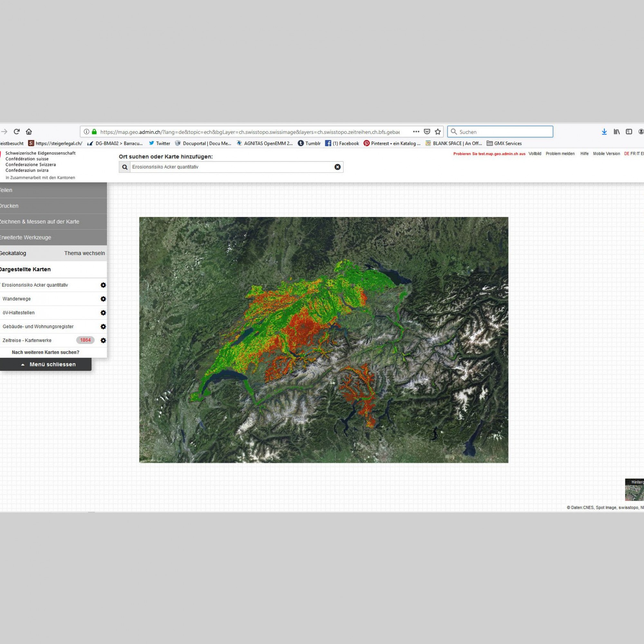Clear the map search field with X
This screenshot has width=644, height=644.
337,167
